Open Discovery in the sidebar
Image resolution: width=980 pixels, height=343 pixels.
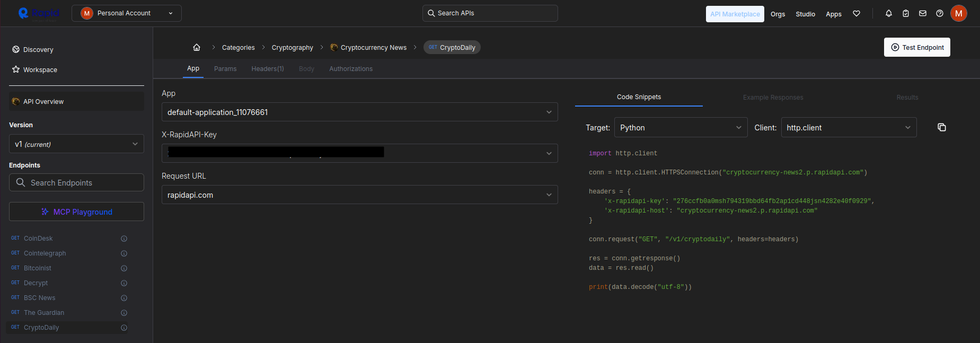coord(38,50)
